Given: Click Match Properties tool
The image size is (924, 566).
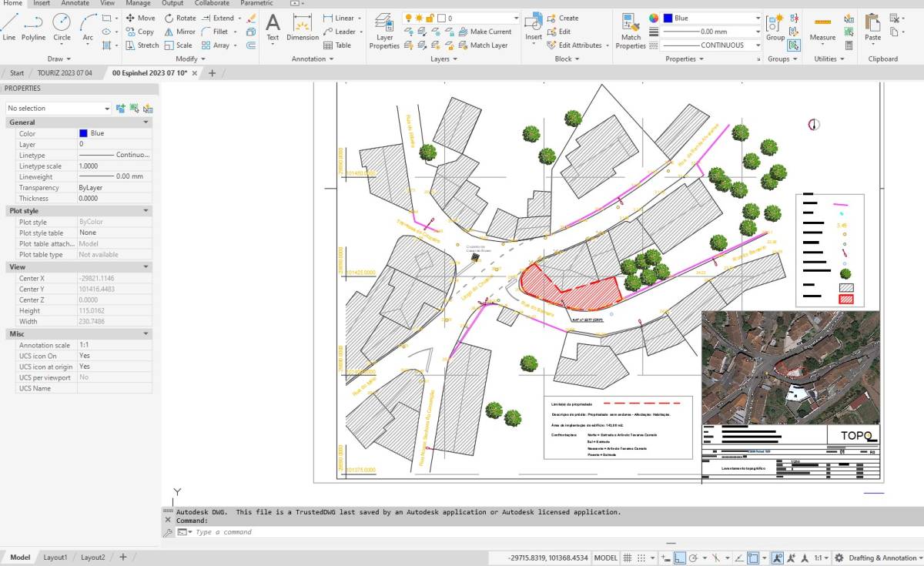Looking at the screenshot, I should point(631,31).
